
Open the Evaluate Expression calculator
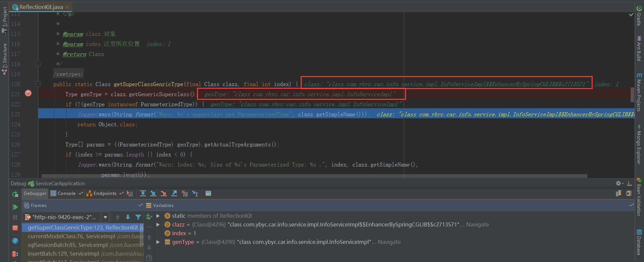click(208, 193)
